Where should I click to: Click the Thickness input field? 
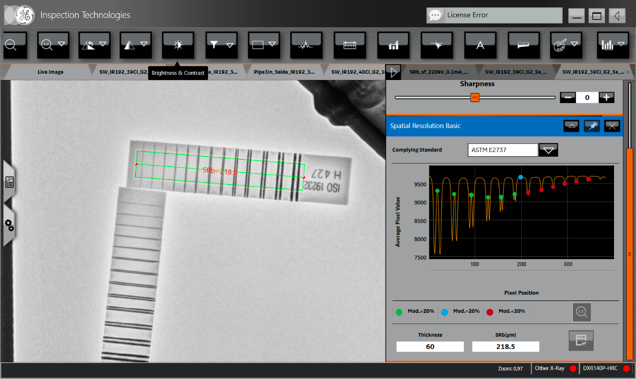coord(430,347)
